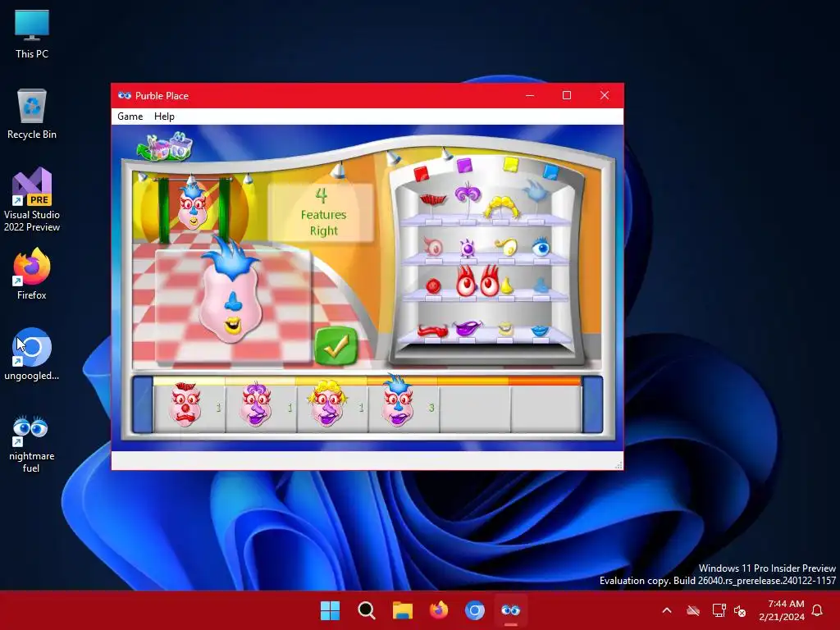The image size is (840, 630).
Task: Pick the blue lips on bottom shelf
Action: point(540,331)
